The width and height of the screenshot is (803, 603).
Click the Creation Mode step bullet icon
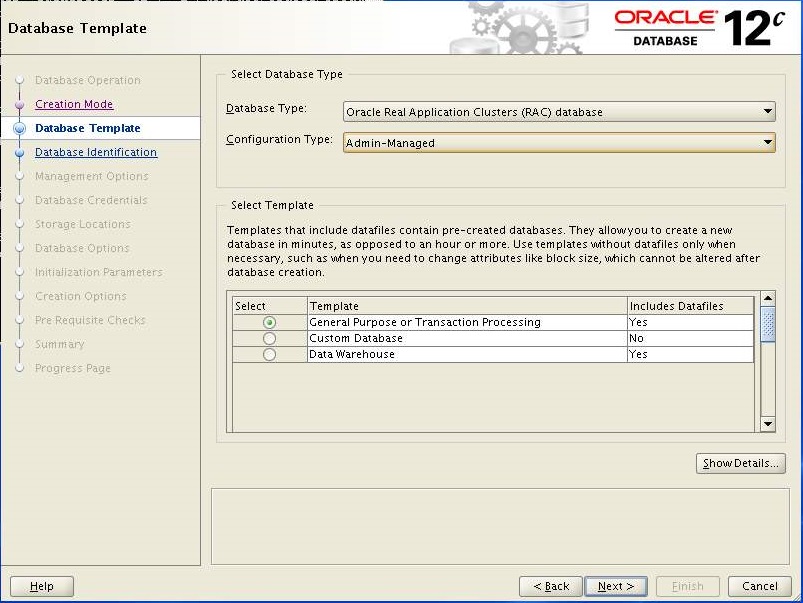pos(19,105)
